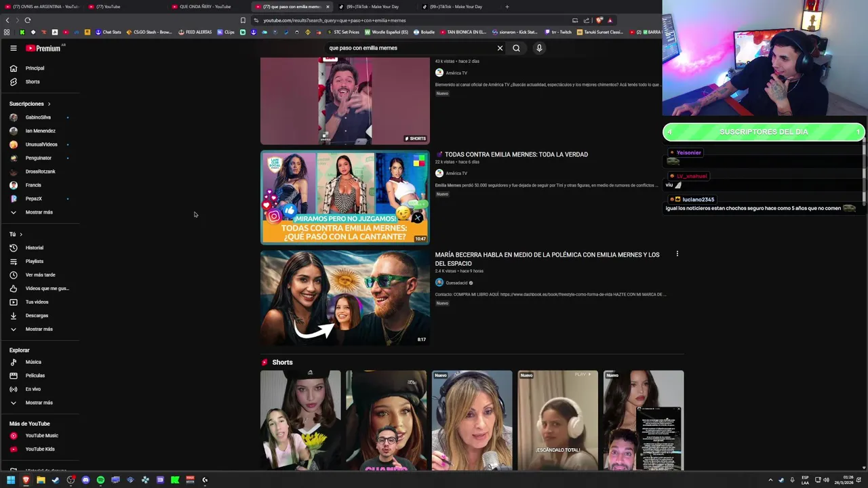Open the STC Set Prices bookmark
The width and height of the screenshot is (868, 488).
pyautogui.click(x=343, y=32)
